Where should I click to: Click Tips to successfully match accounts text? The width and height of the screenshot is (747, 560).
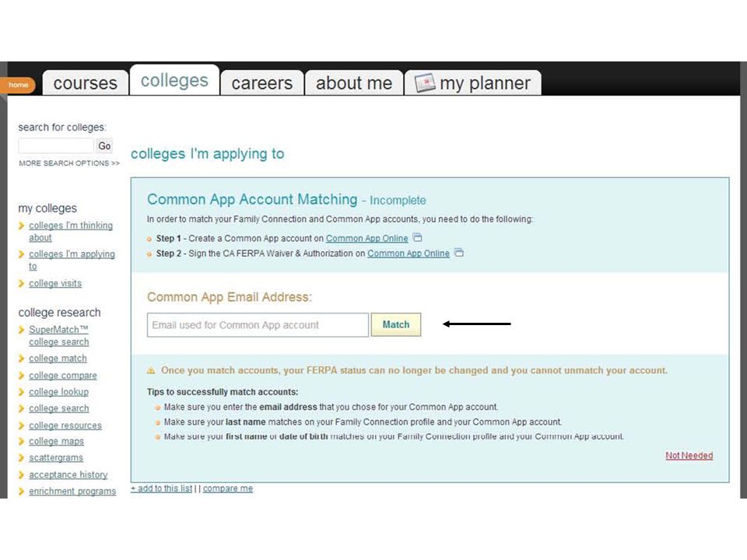coord(223,392)
